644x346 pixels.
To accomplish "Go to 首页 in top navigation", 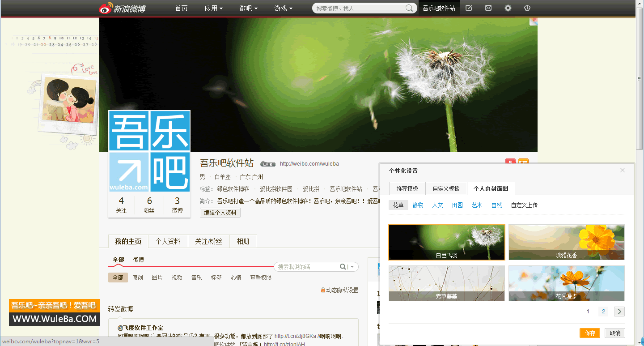I will point(181,8).
